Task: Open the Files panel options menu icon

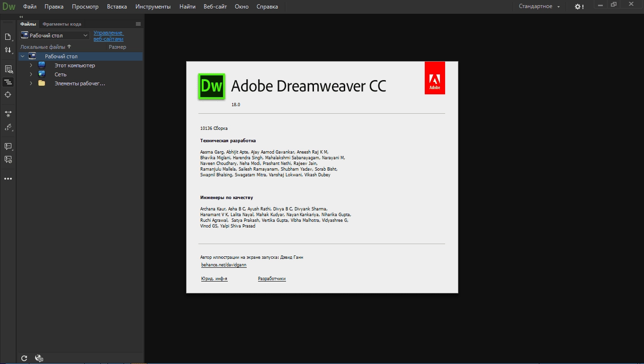Action: pos(138,24)
